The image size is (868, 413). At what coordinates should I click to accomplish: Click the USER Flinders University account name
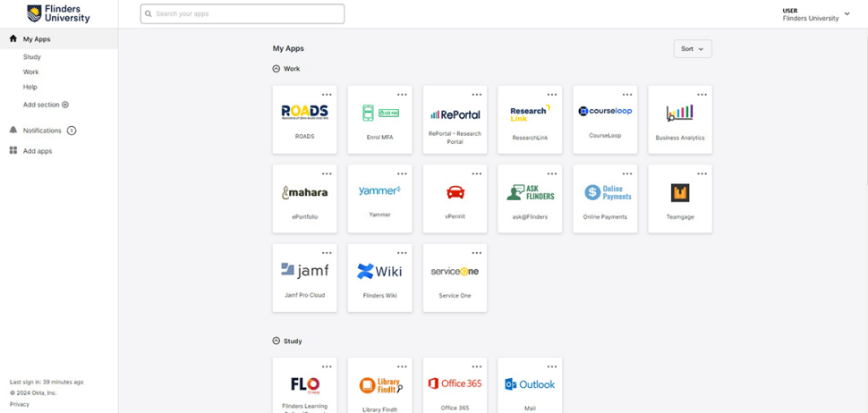click(x=811, y=14)
